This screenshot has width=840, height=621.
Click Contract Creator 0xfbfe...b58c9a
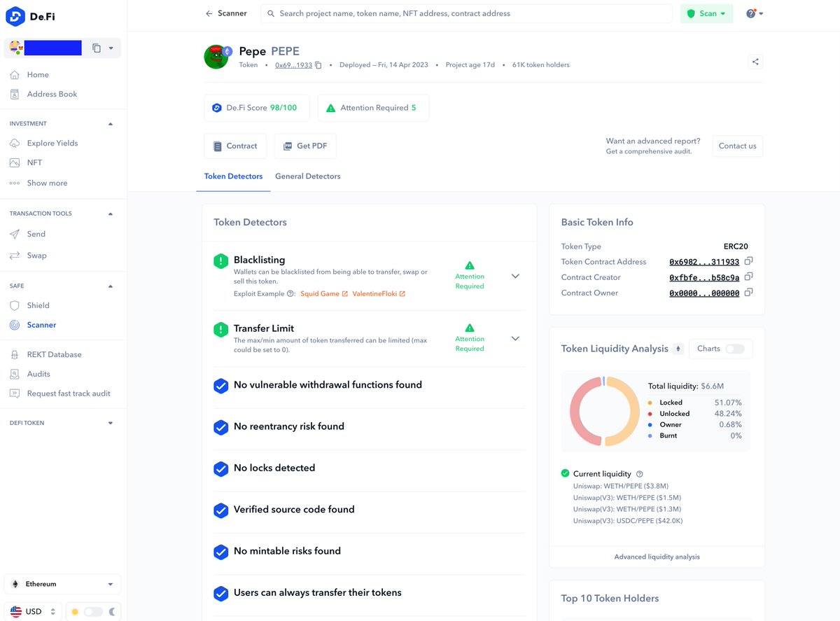pyautogui.click(x=704, y=277)
